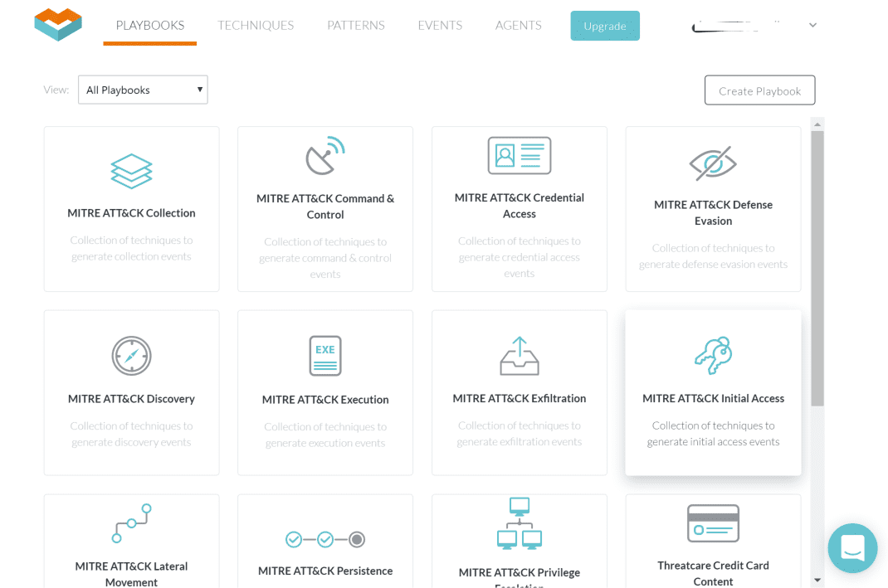Open the All Playbooks view dropdown
Viewport: 888px width, 588px height.
point(143,90)
